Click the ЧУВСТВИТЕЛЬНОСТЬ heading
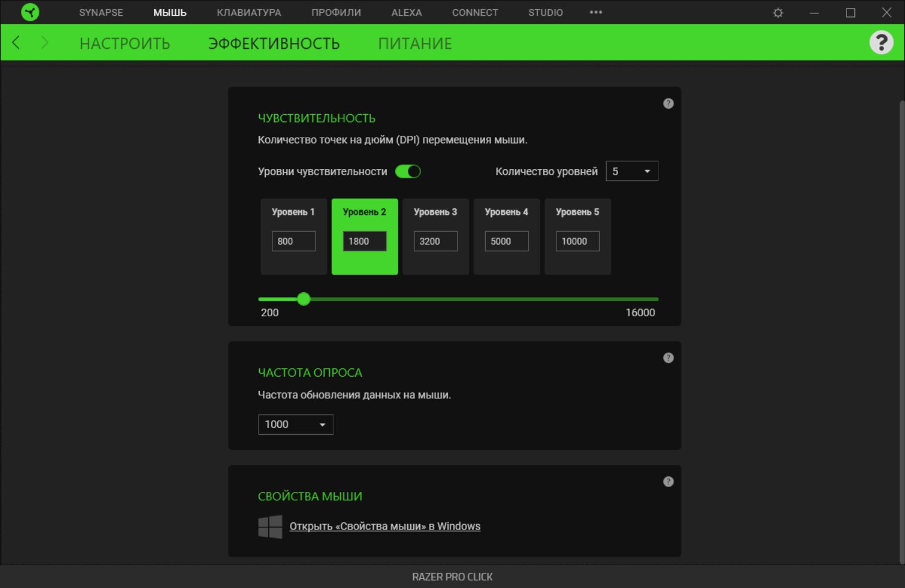This screenshot has width=905, height=588. coord(317,118)
